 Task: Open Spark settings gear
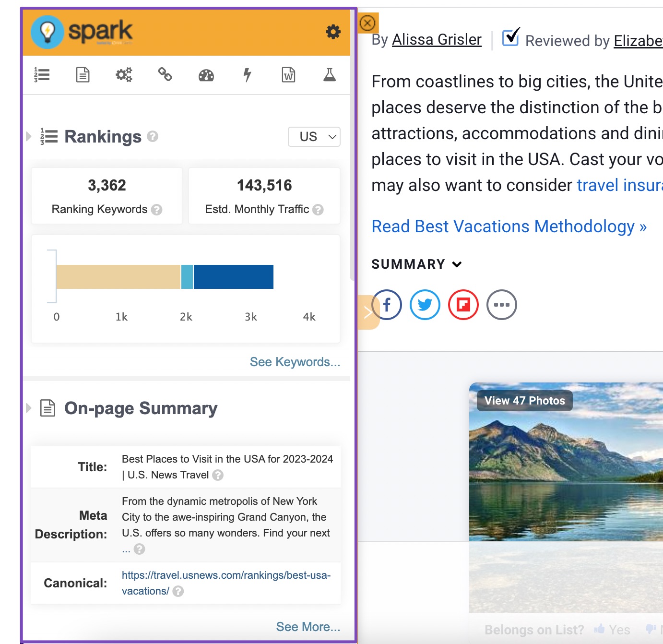(x=333, y=32)
